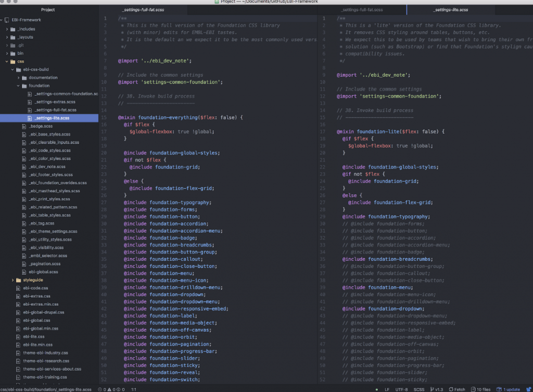This screenshot has width=533, height=392.
Task: Click the file path in status bar
Action: [46, 389]
